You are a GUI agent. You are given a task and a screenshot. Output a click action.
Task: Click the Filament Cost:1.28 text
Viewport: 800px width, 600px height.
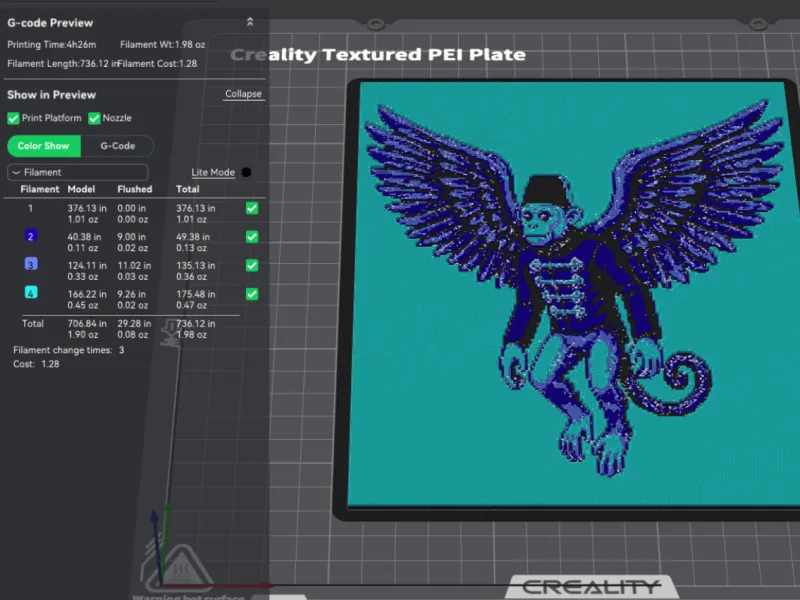[x=157, y=64]
